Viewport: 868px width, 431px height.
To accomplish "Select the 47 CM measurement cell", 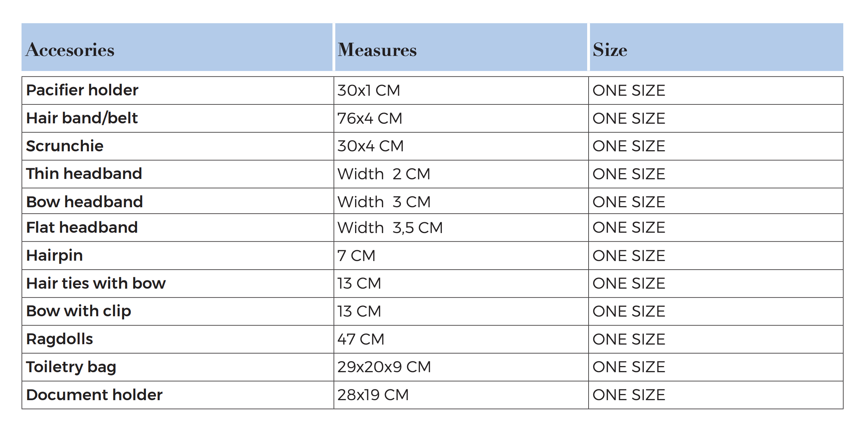I will 461,339.
